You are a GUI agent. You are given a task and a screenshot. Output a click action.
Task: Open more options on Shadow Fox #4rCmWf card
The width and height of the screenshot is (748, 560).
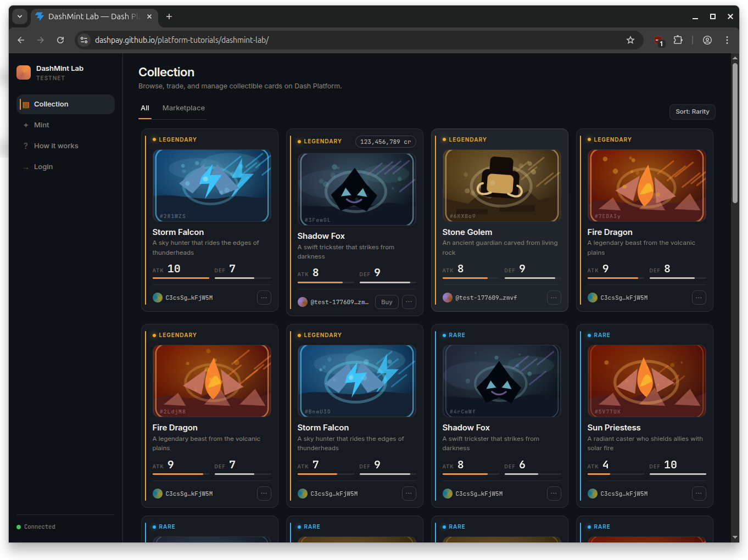click(x=554, y=494)
